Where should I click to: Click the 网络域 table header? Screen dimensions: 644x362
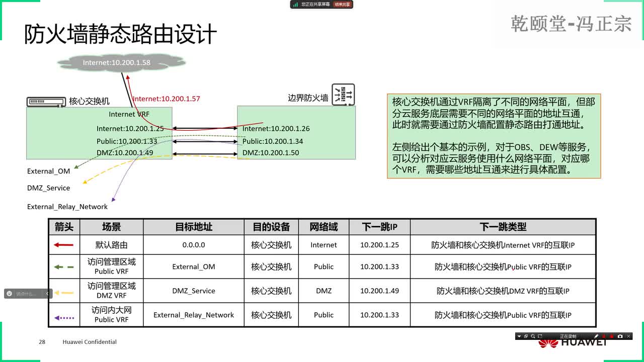(x=324, y=227)
